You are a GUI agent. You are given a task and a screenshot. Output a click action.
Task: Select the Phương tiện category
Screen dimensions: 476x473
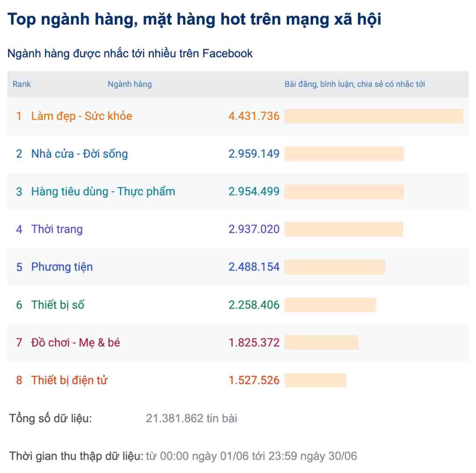pos(62,267)
